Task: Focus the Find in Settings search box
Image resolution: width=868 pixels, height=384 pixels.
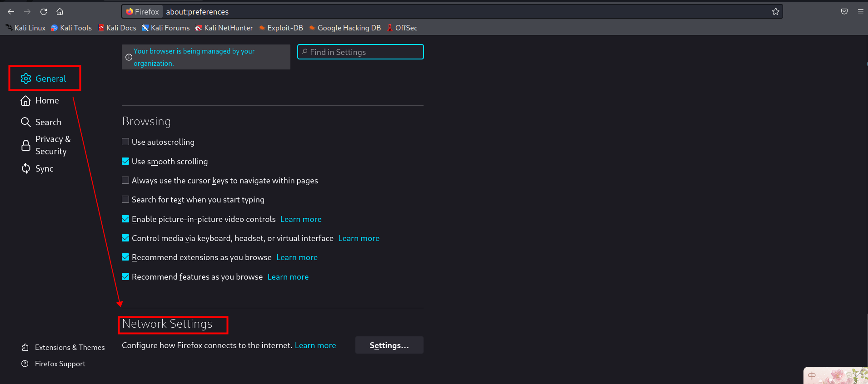Action: click(x=360, y=52)
